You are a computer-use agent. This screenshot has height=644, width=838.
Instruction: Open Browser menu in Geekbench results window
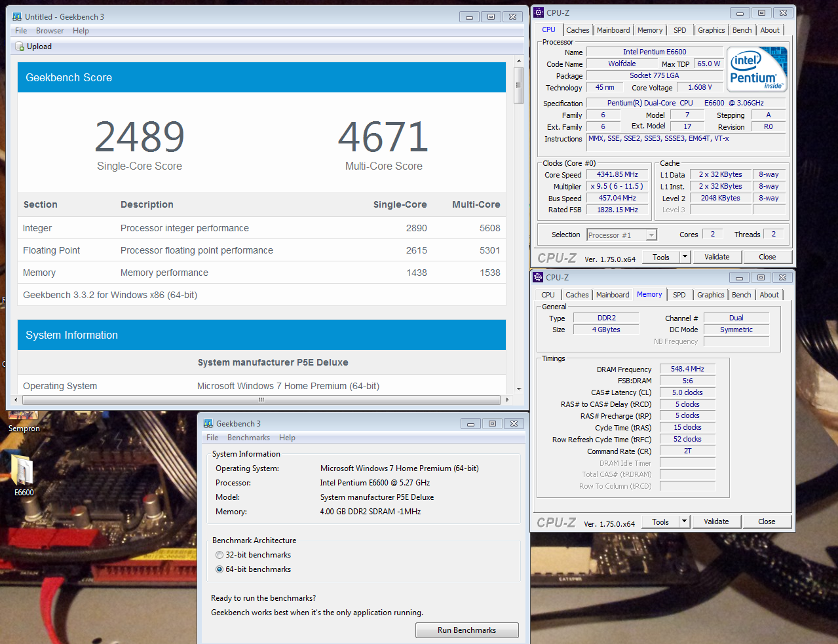tap(50, 31)
